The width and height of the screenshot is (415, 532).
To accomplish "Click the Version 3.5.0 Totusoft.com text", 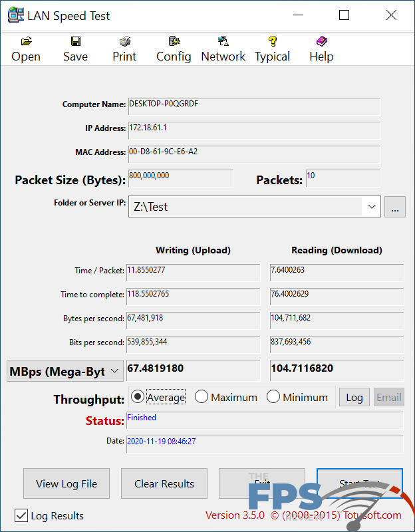I will click(303, 515).
